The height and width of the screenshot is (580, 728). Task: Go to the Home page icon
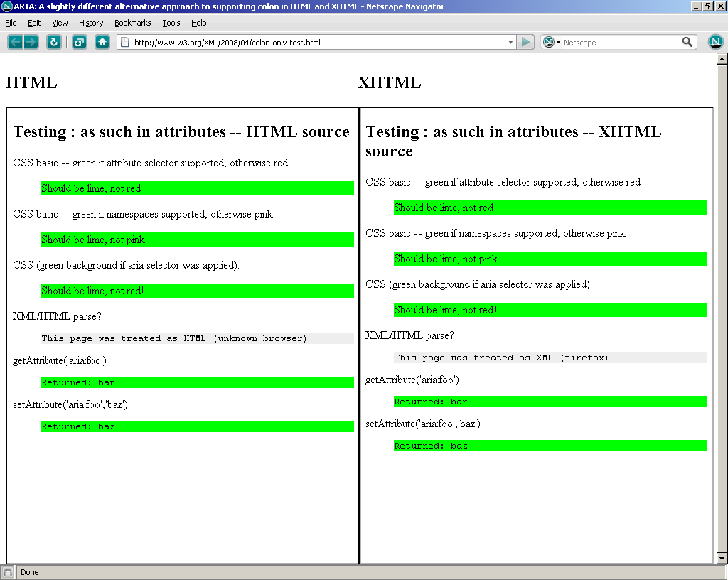pos(102,42)
